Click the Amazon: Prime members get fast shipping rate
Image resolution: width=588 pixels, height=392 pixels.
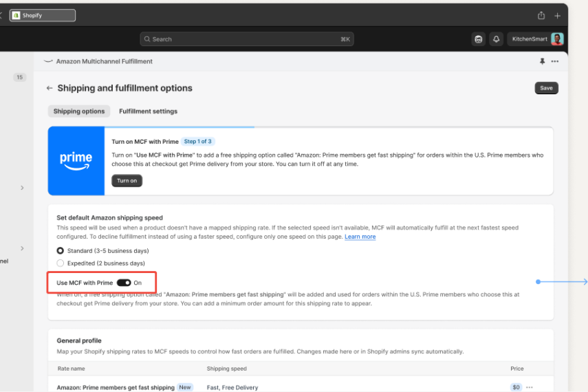point(116,387)
